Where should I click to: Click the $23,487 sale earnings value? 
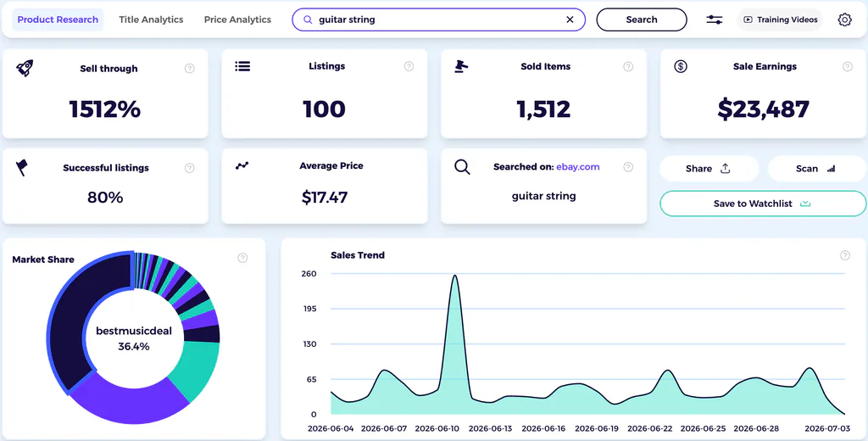point(764,109)
